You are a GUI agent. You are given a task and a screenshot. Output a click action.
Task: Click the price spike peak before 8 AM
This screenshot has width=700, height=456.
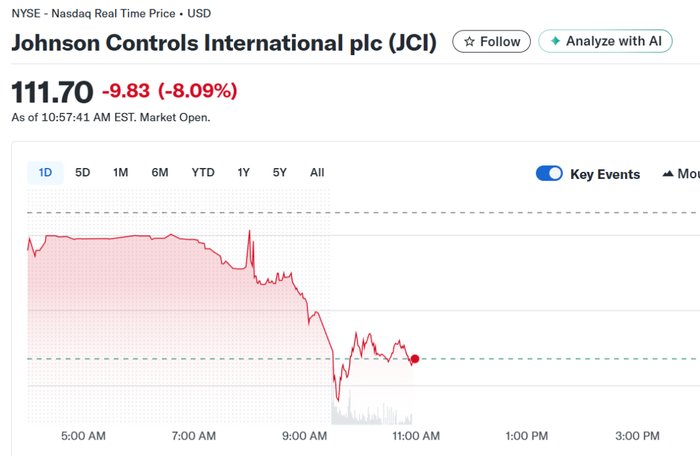click(248, 231)
